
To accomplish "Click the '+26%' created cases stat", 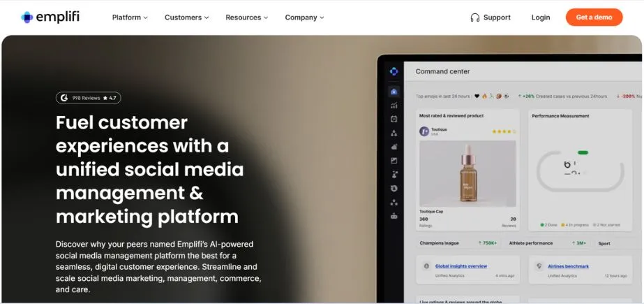I will click(x=528, y=96).
